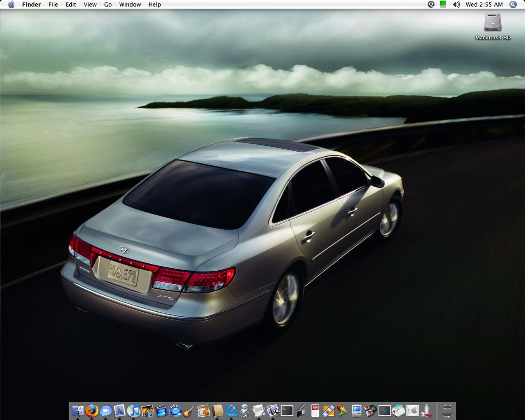Open the Apple menu
The width and height of the screenshot is (525, 420).
click(x=11, y=5)
